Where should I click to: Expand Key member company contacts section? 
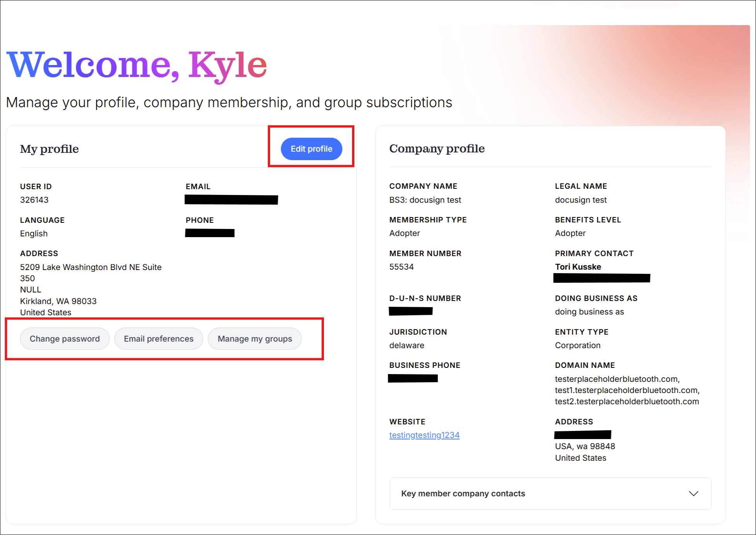click(463, 494)
